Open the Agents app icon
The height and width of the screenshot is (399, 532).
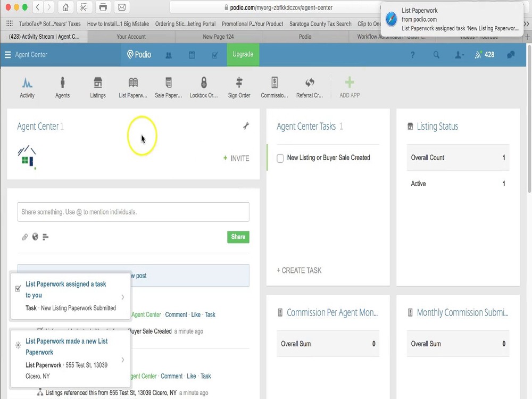62,88
